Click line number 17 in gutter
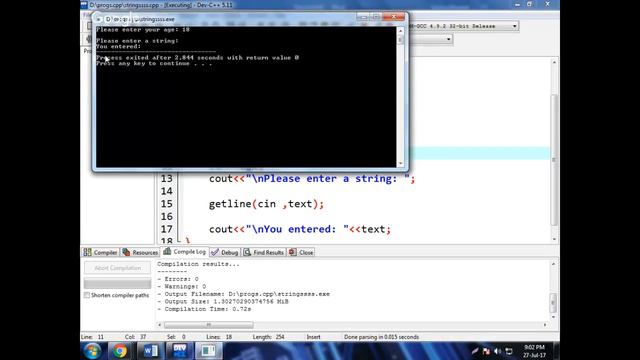 (x=167, y=229)
